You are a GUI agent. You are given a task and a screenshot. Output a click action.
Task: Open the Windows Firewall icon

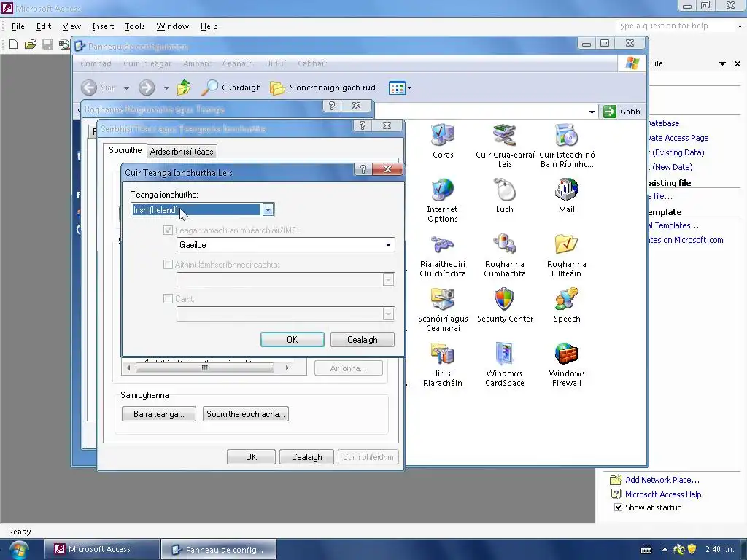click(x=566, y=365)
